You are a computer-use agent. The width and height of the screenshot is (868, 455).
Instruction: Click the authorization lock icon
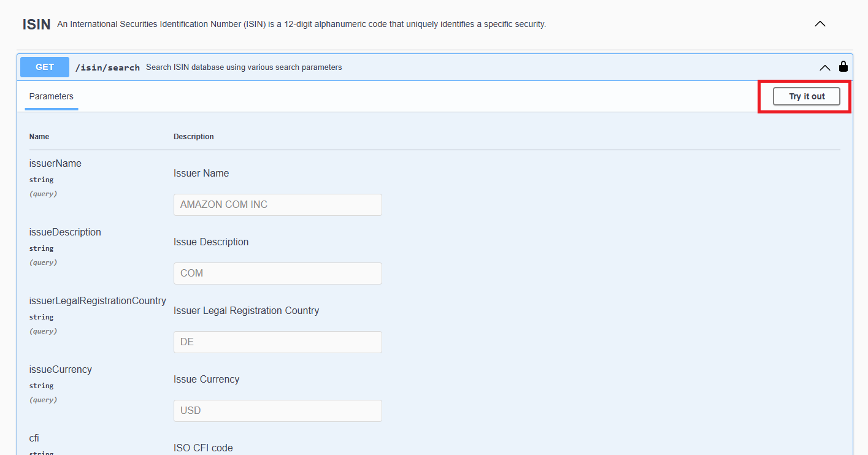(x=843, y=66)
